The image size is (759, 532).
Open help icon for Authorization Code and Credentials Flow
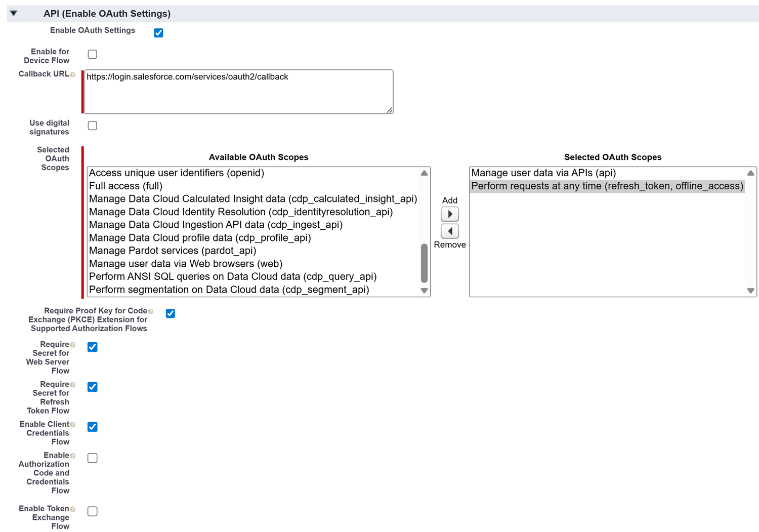pos(73,456)
